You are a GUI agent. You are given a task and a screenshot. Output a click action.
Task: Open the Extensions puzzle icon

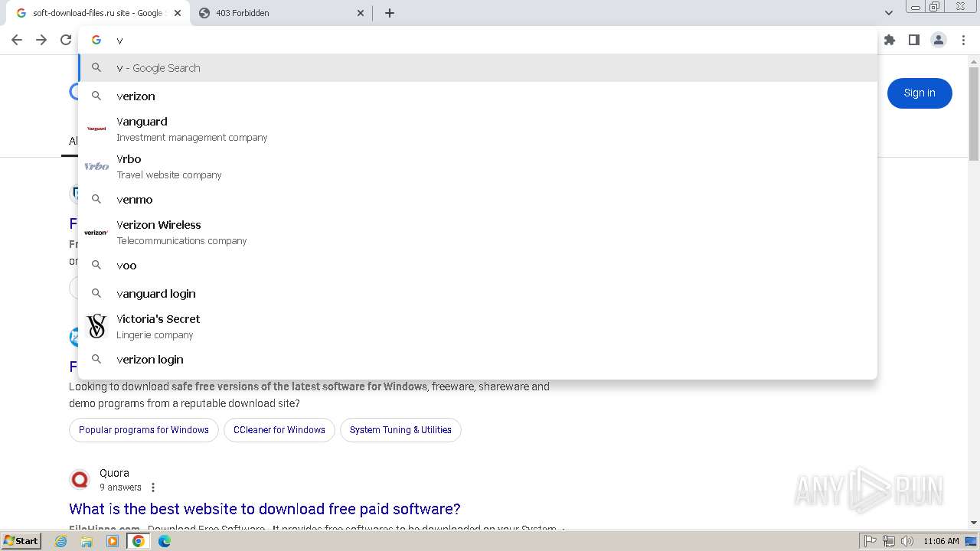[x=890, y=40]
